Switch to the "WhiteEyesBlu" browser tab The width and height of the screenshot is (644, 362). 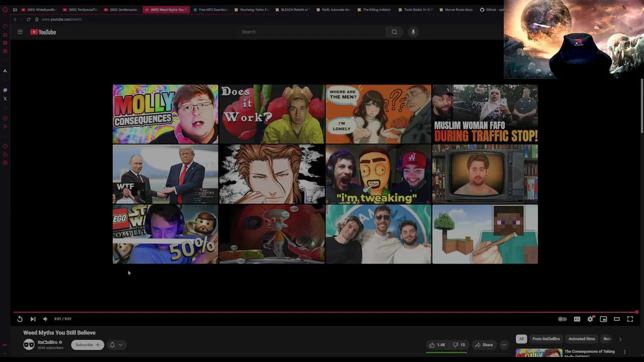[39, 10]
